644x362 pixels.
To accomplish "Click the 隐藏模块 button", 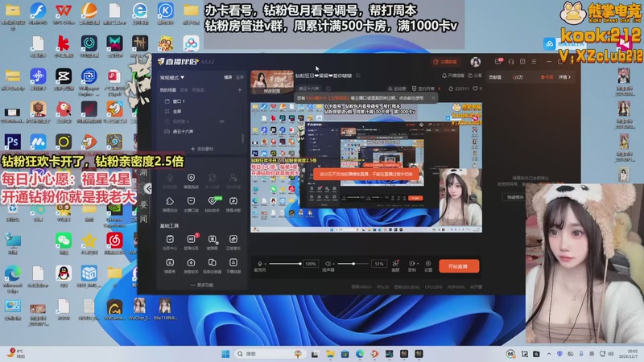I will click(x=514, y=197).
